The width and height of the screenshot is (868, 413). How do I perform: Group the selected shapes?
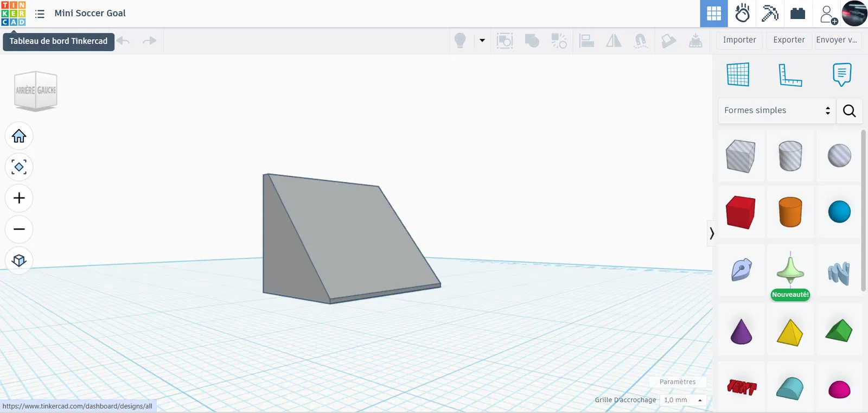[532, 41]
